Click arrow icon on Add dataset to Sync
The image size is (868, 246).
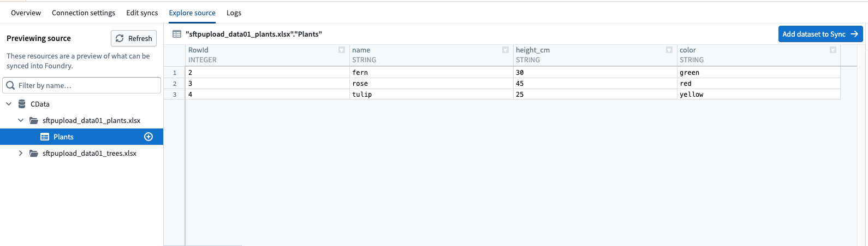click(855, 34)
